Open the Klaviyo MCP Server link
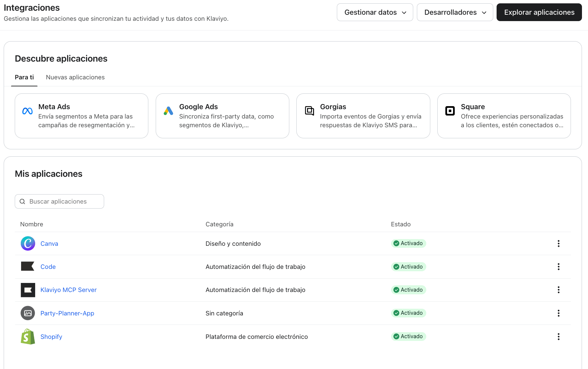 69,290
